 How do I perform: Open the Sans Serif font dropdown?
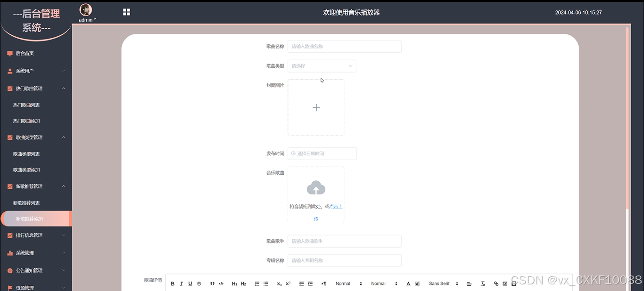pos(444,283)
